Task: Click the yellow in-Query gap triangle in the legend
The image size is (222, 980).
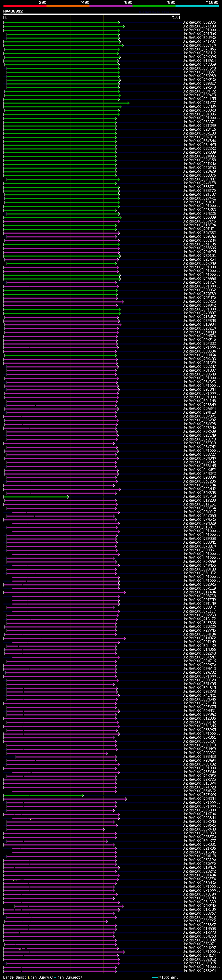Action: pos(28,977)
